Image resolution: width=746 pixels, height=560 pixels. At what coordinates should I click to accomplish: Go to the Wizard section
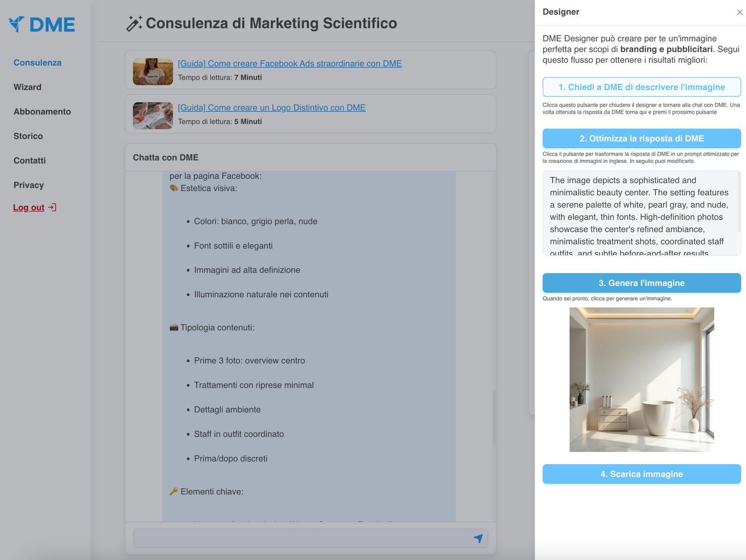[27, 87]
